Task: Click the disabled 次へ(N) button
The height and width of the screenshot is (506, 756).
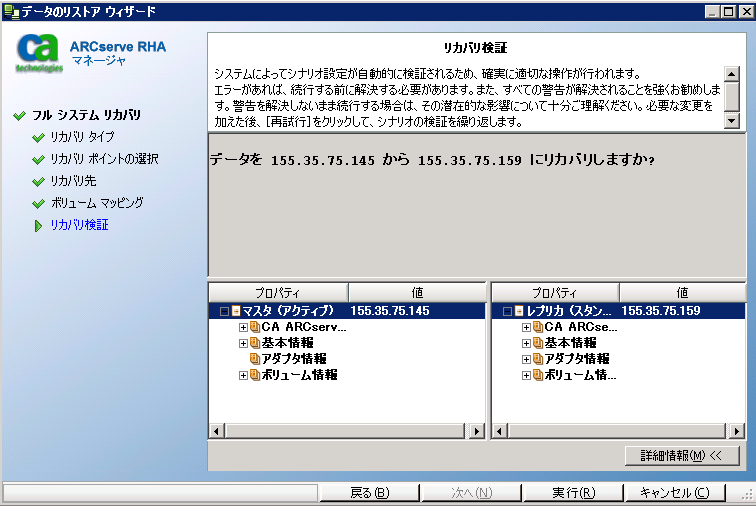Action: pos(471,492)
